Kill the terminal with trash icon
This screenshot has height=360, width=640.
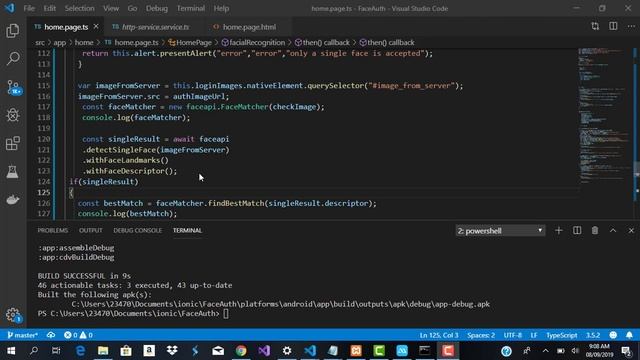point(595,231)
